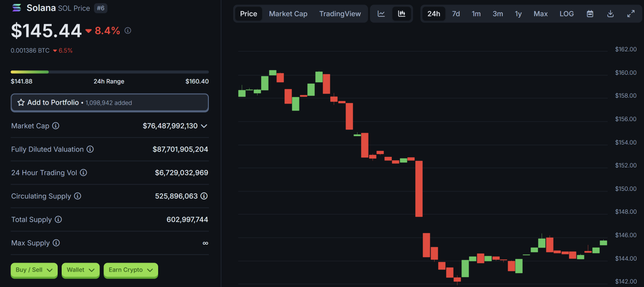
Task: Click the 0.001386 BTC value
Action: 30,51
